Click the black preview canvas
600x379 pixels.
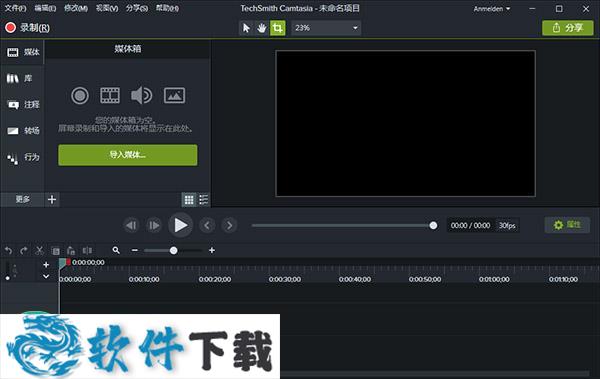point(405,123)
